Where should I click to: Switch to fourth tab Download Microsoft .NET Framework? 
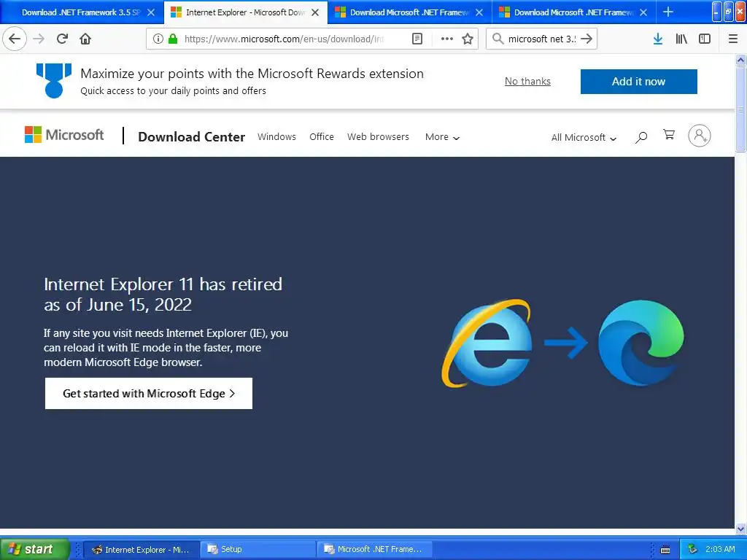point(573,12)
